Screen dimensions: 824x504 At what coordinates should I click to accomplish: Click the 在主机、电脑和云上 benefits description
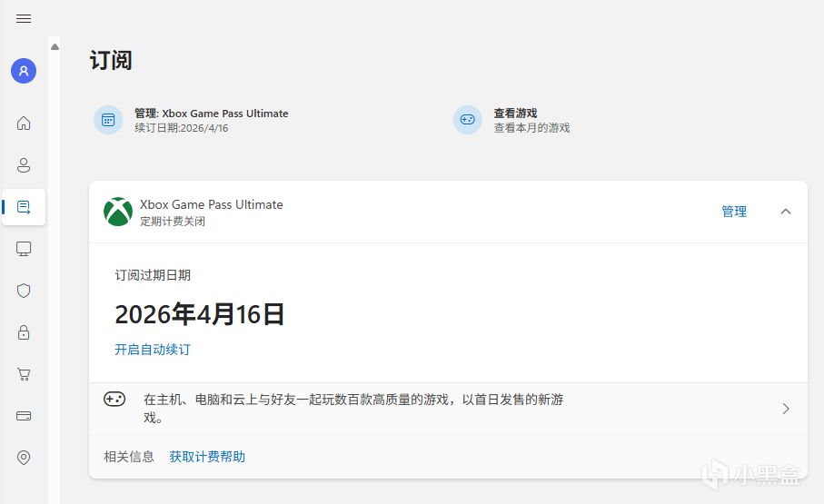pyautogui.click(x=353, y=409)
